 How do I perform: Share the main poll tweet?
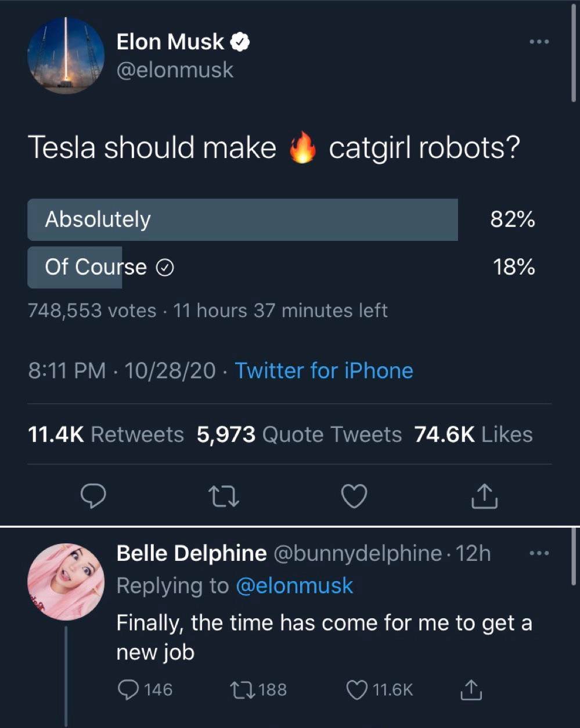point(483,496)
